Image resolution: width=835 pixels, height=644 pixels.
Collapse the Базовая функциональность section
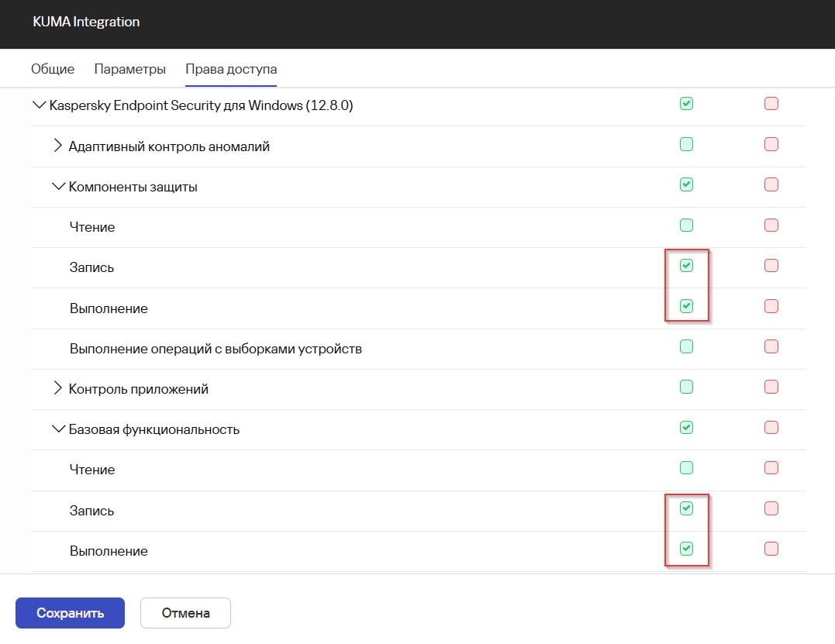tap(59, 429)
